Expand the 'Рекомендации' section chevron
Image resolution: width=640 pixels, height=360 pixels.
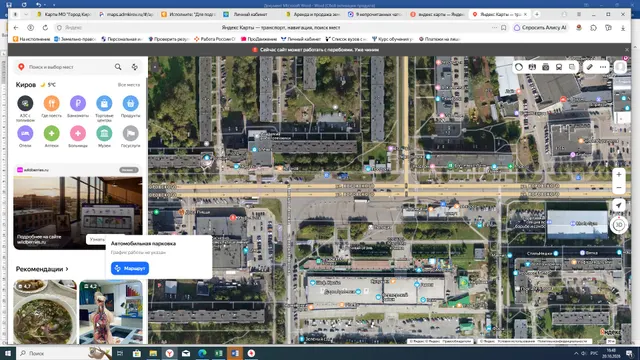coord(67,269)
